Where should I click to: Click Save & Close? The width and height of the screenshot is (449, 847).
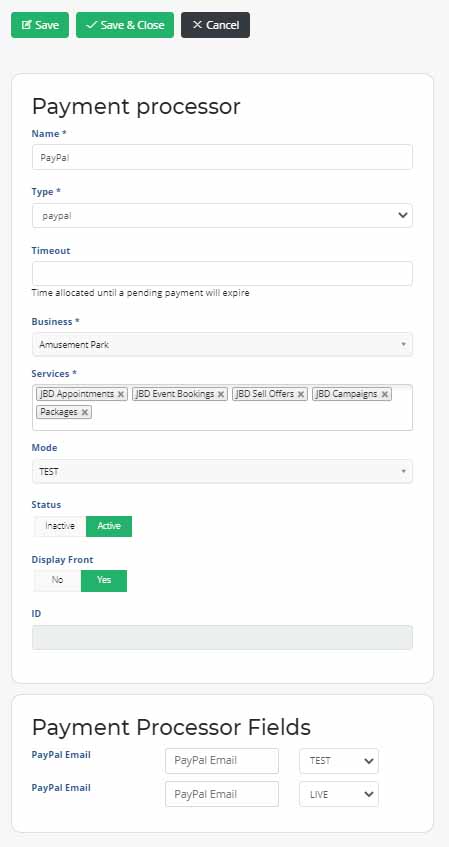(x=125, y=25)
